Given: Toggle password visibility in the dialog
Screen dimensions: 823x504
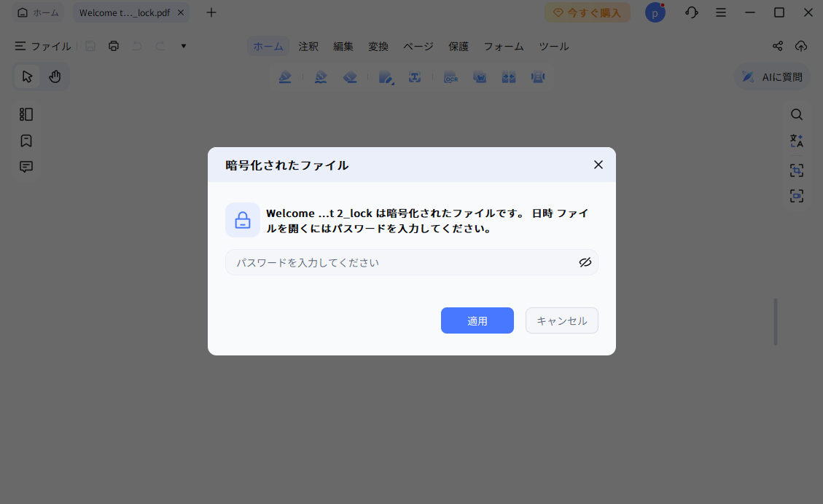Looking at the screenshot, I should coord(585,262).
